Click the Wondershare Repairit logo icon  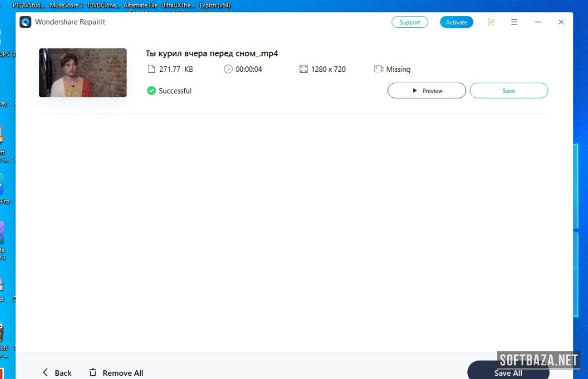pyautogui.click(x=26, y=22)
